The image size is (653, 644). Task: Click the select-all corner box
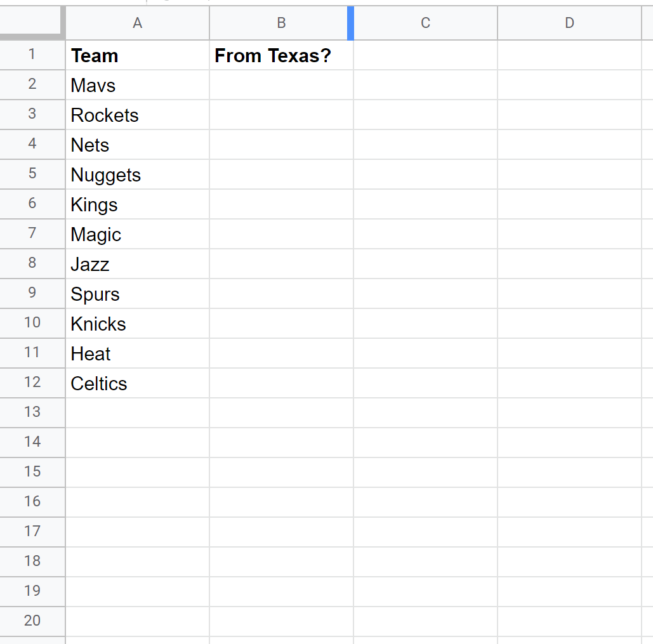pos(32,23)
